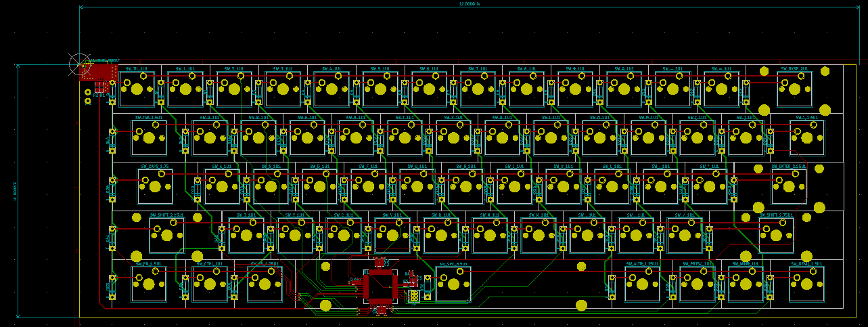
Task: Click the vertical board height dimension label
Action: click(14, 190)
